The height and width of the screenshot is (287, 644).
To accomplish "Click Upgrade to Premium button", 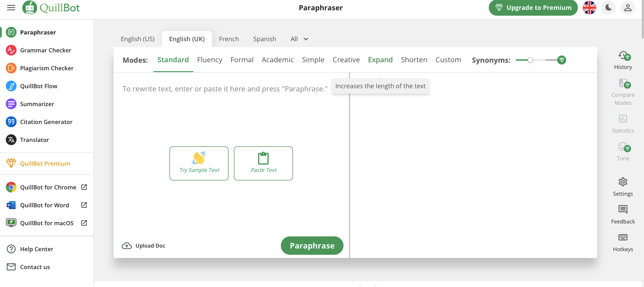I will (533, 8).
